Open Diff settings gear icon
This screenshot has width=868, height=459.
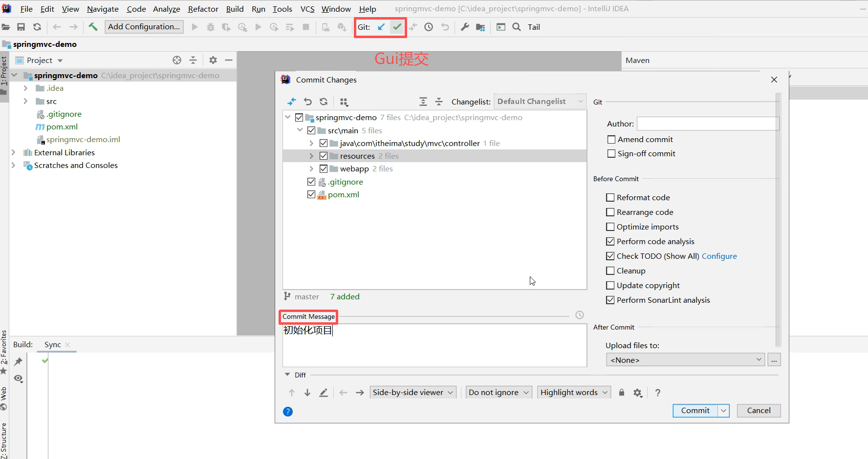(x=638, y=393)
